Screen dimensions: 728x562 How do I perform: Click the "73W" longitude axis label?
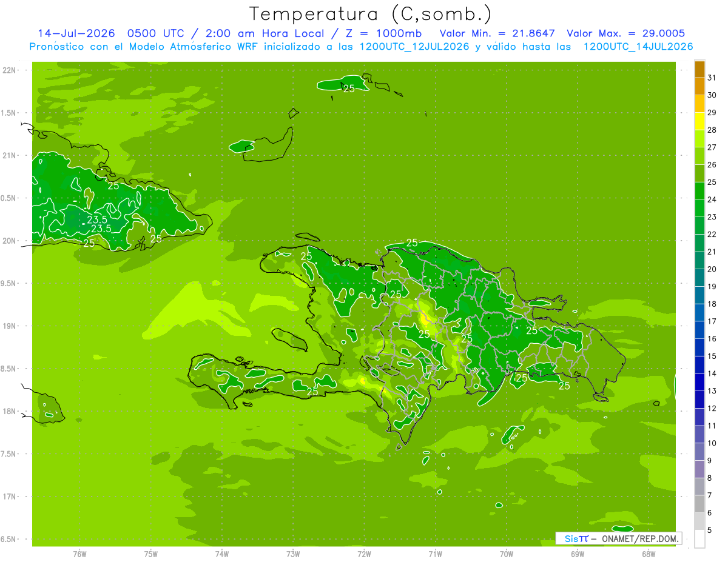click(x=293, y=554)
